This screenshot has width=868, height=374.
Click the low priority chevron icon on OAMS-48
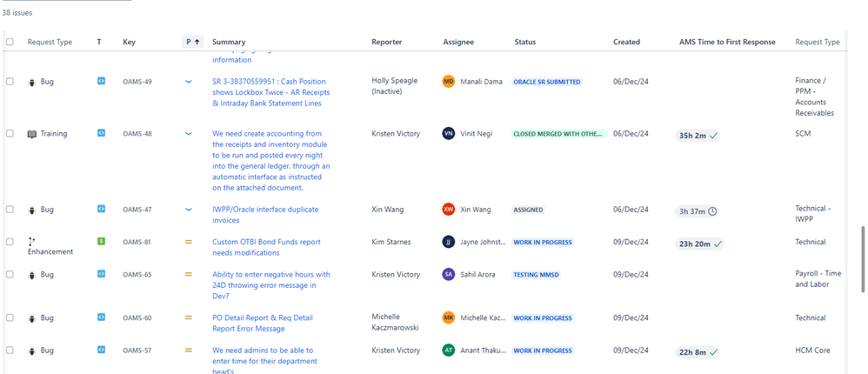(188, 133)
